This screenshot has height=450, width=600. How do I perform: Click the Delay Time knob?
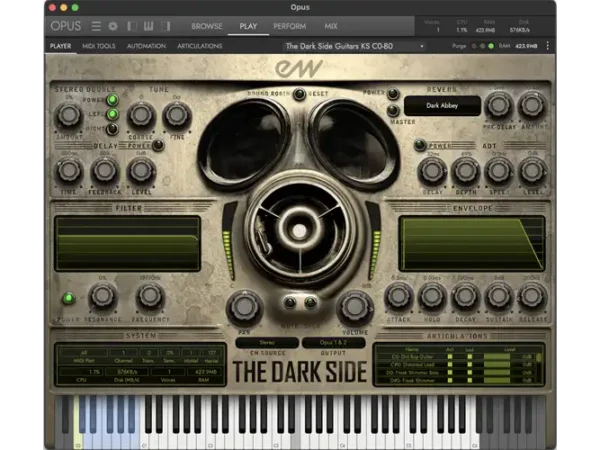click(x=69, y=171)
